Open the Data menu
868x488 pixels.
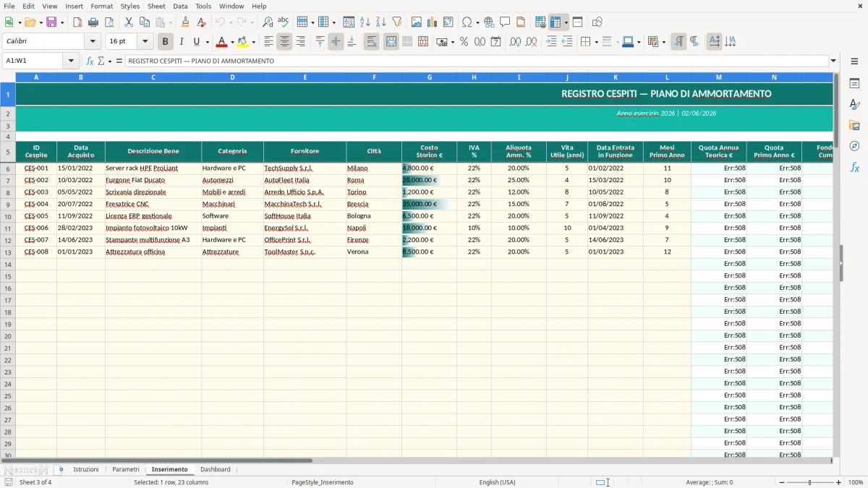pos(180,6)
